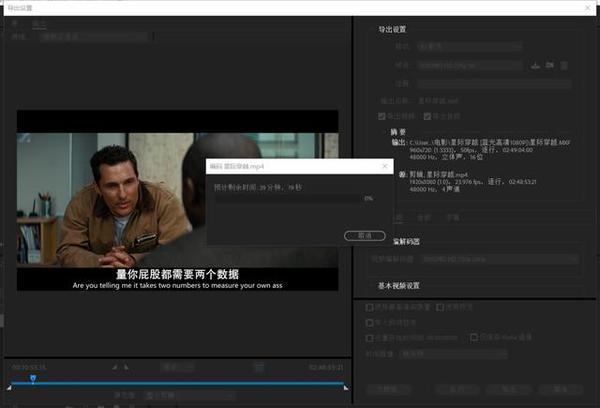
Task: Click the Set Out Point icon
Action: [127, 367]
